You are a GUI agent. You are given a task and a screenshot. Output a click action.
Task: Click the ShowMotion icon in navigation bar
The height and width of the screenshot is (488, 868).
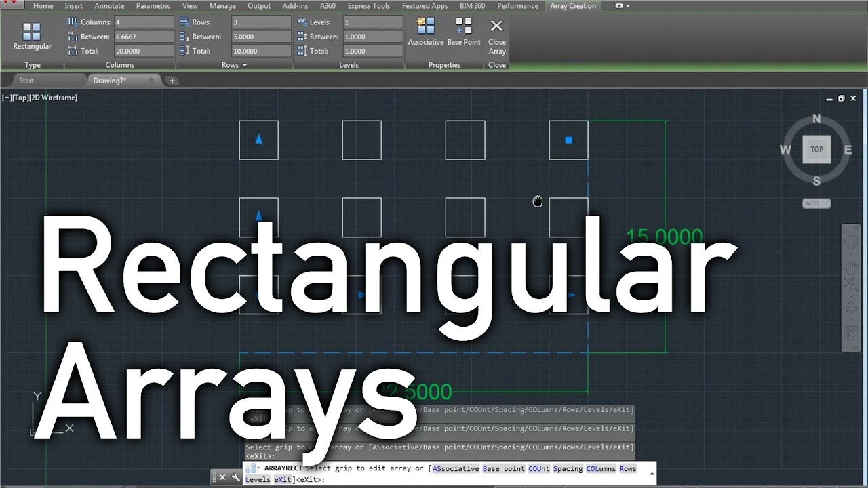coord(850,334)
